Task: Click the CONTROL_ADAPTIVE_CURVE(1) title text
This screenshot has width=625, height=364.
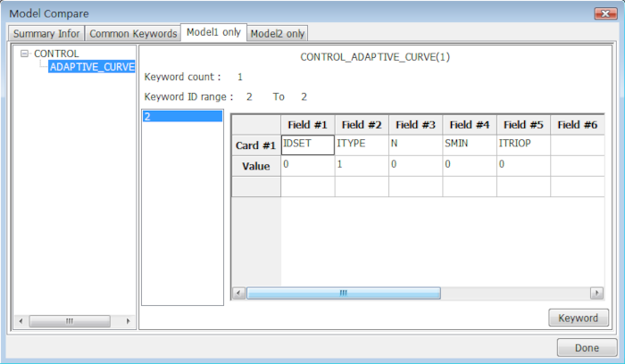Action: coord(375,57)
